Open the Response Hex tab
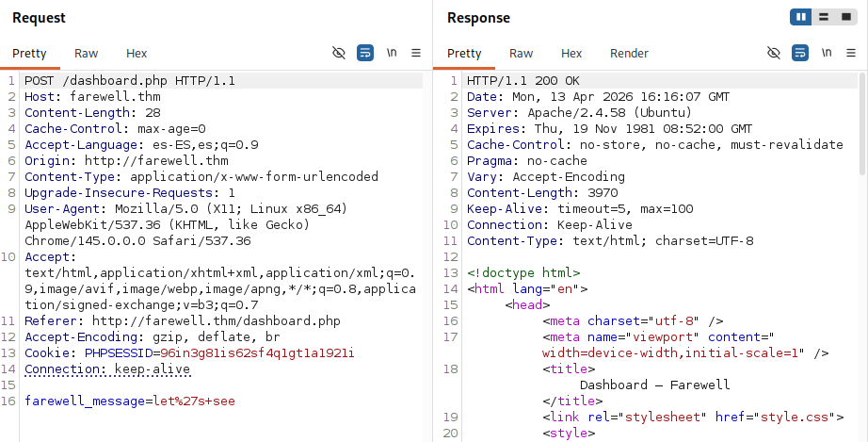 tap(571, 53)
